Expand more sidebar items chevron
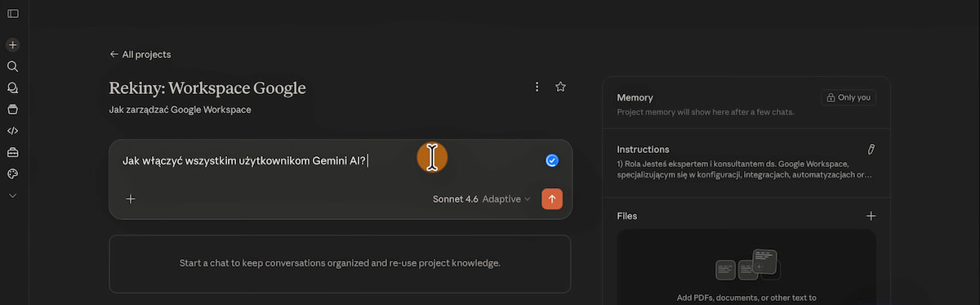The width and height of the screenshot is (980, 305). pyautogui.click(x=12, y=195)
